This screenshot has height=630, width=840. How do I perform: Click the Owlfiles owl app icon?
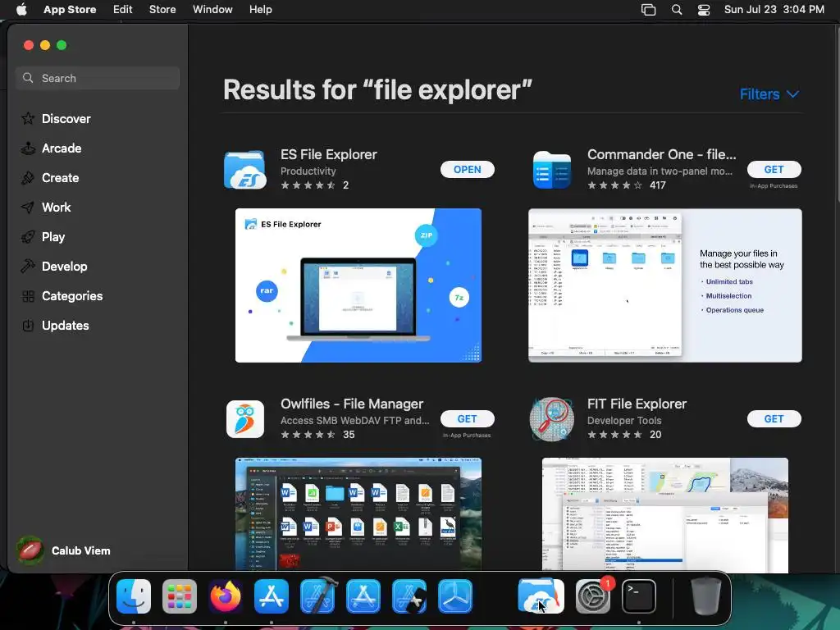(x=244, y=419)
